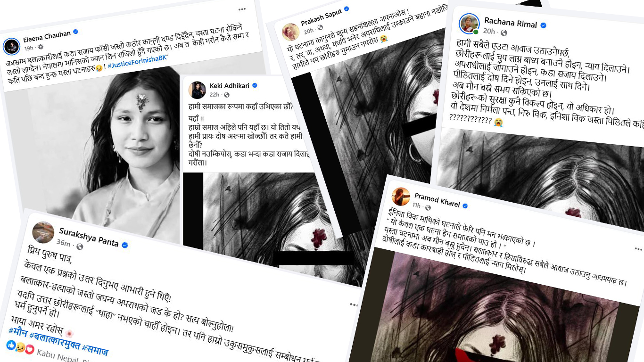Click Surakshya Panta's profile picture
Screen dimensions: 644x362
point(43,232)
